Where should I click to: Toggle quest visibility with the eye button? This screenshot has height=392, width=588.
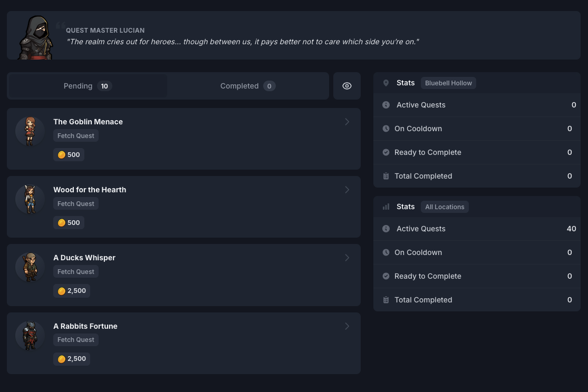pyautogui.click(x=346, y=86)
